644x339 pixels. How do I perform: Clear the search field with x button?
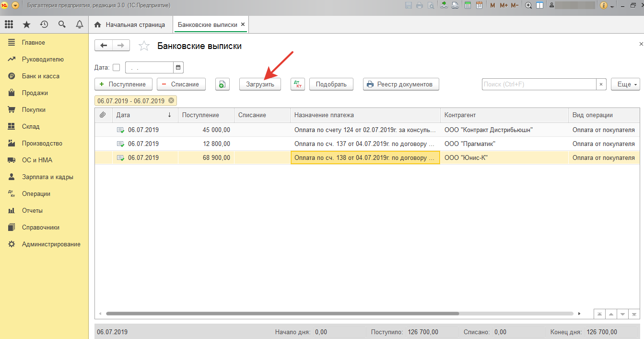[x=601, y=84]
